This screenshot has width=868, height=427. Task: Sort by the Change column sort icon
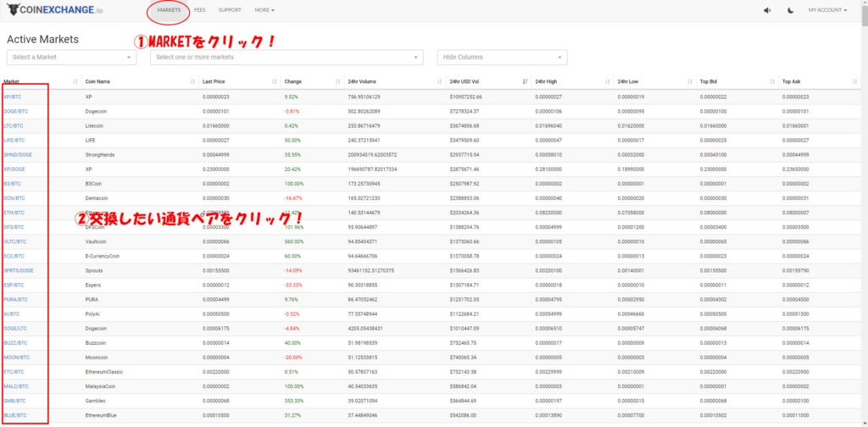click(x=337, y=82)
